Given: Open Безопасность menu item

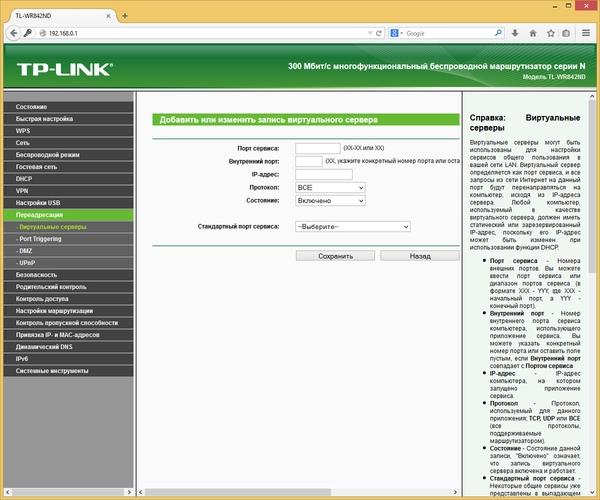Looking at the screenshot, I should [x=69, y=275].
